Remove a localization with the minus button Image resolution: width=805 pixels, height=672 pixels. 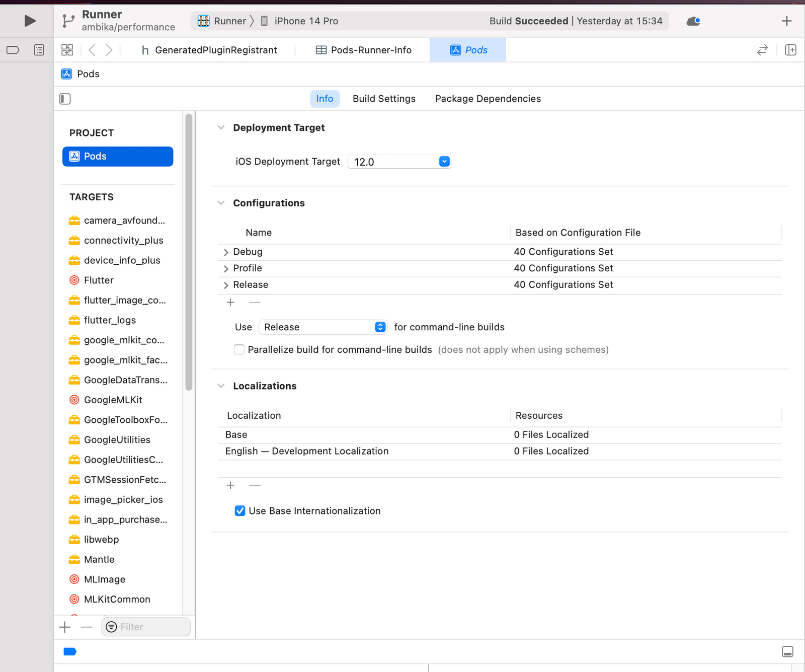coord(255,485)
